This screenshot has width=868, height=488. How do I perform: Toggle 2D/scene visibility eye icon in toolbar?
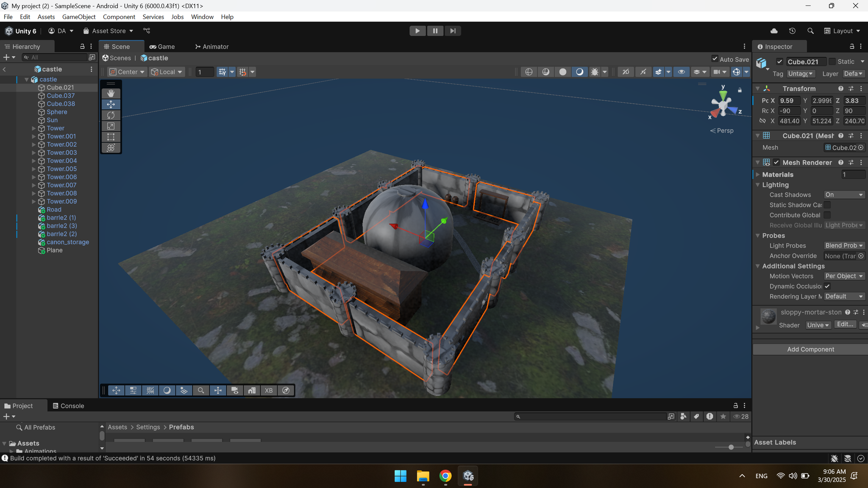(x=681, y=72)
